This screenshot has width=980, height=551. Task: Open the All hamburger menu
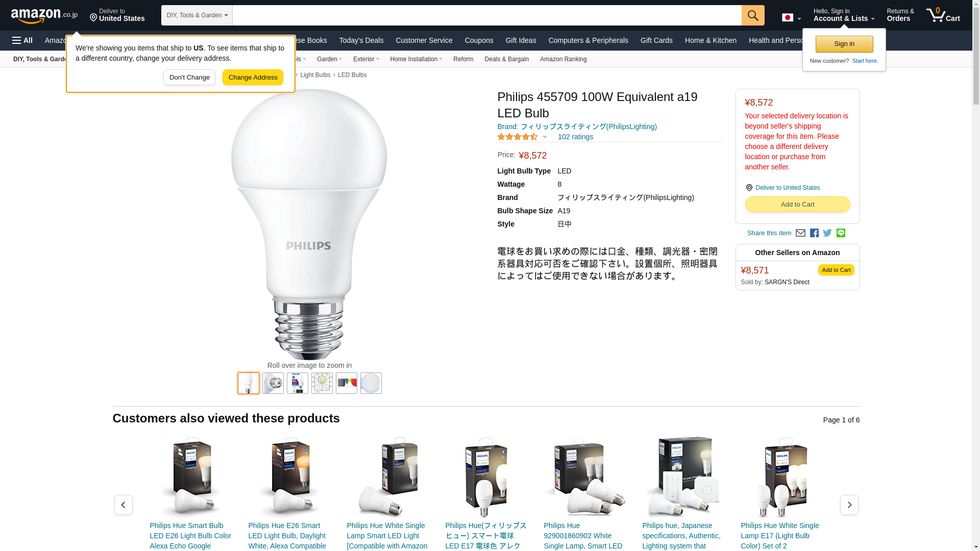click(22, 40)
